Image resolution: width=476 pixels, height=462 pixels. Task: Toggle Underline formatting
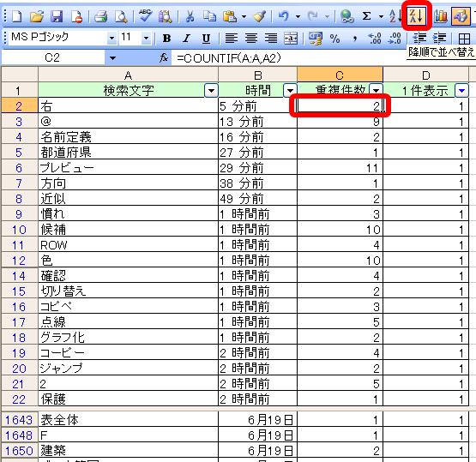click(x=207, y=39)
